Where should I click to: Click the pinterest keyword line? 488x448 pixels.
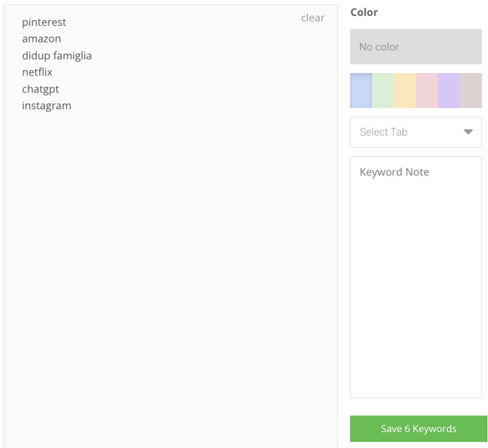(44, 23)
